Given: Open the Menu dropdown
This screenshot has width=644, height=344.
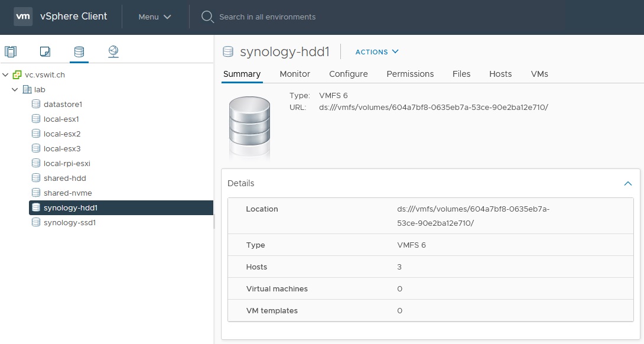Looking at the screenshot, I should pos(154,17).
